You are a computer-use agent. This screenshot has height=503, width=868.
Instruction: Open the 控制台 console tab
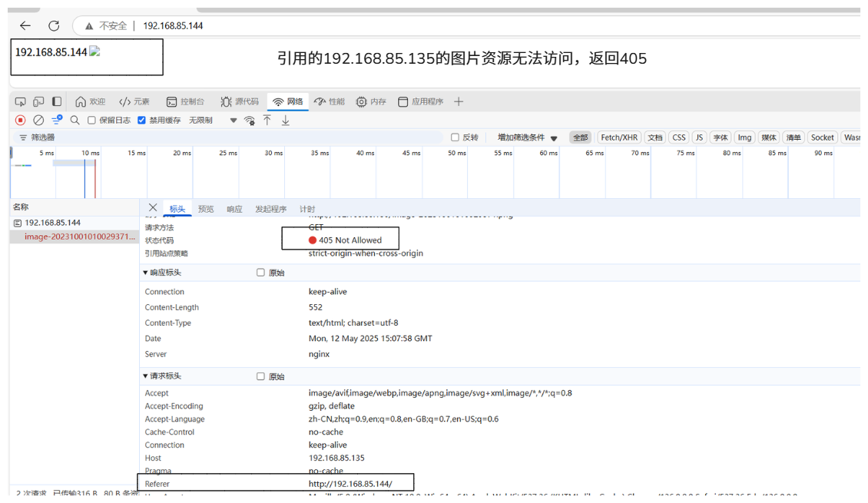[185, 102]
